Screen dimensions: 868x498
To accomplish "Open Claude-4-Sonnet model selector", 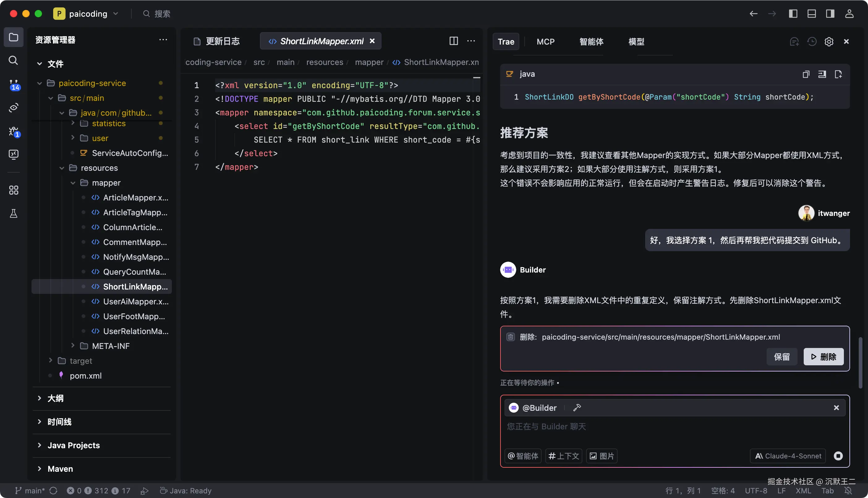I will point(788,456).
